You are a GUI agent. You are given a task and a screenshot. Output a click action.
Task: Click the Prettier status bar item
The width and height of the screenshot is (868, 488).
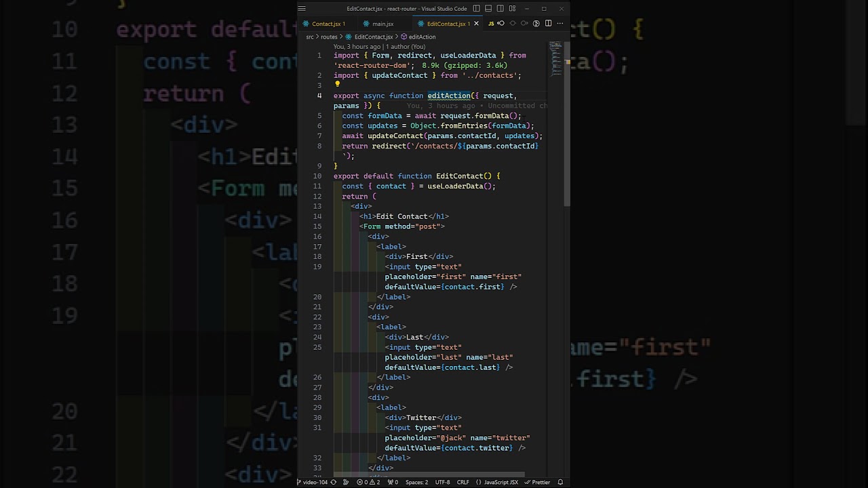pos(537,483)
